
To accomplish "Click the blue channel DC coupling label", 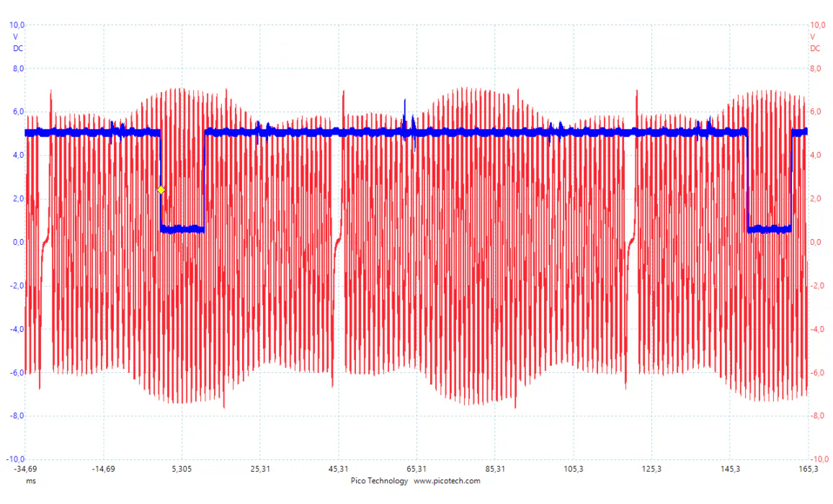I will [18, 49].
